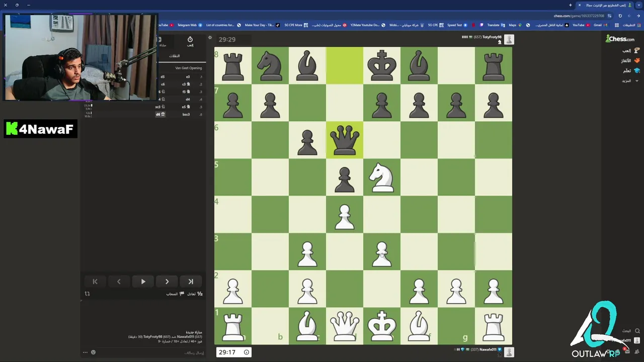Select the white knight on e5

click(382, 177)
